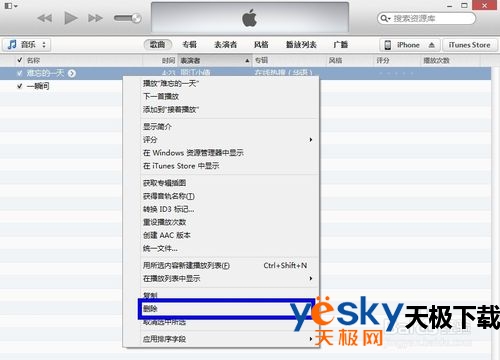Select 获取专辑插图 menu entry
This screenshot has width=500, height=360.
pos(221,183)
